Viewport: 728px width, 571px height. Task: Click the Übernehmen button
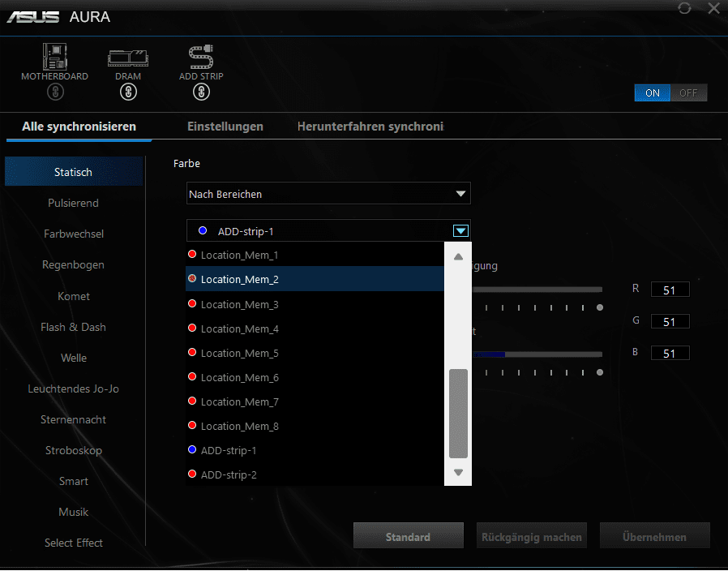[x=655, y=537]
